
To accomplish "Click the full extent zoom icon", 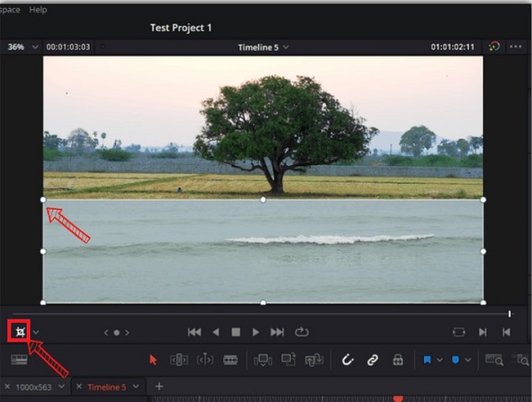I will click(x=495, y=359).
